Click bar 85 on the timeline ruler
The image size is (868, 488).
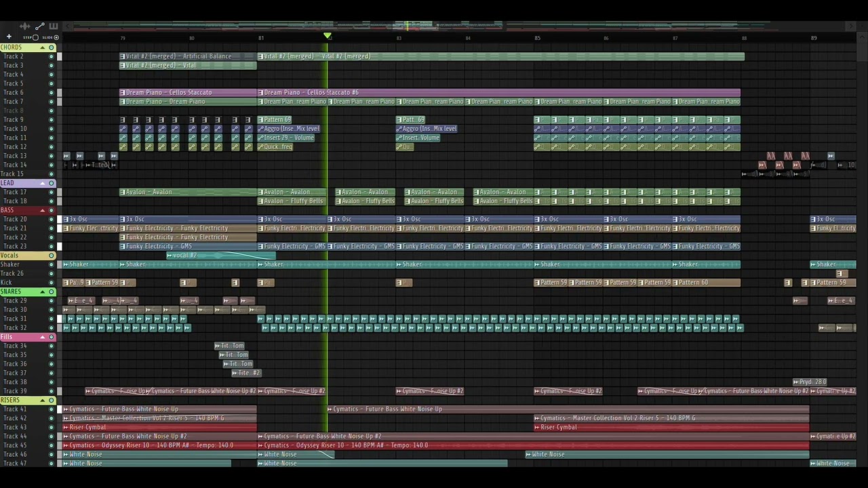[537, 38]
